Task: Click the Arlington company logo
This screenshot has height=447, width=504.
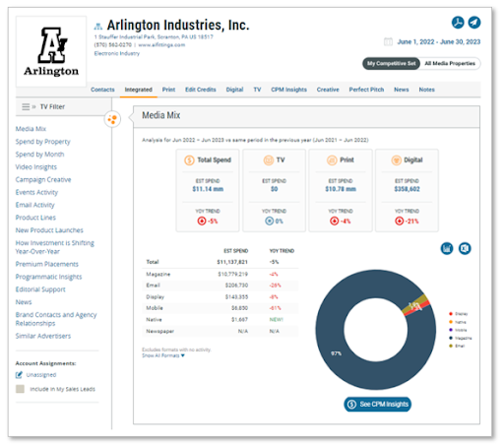Action: coord(51,51)
